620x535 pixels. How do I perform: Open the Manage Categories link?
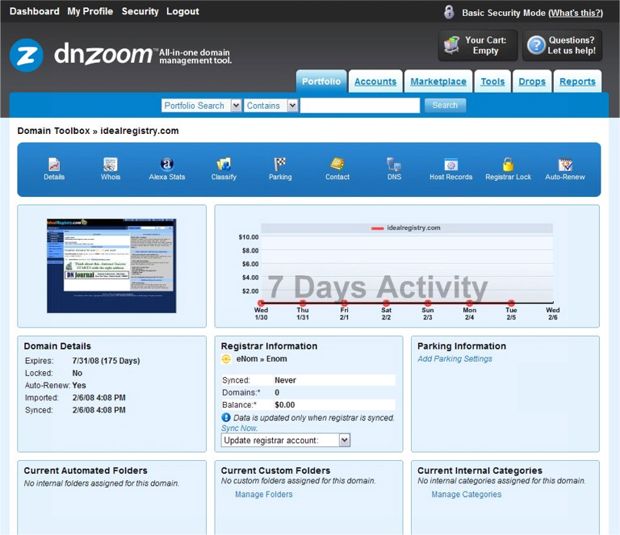pyautogui.click(x=466, y=494)
